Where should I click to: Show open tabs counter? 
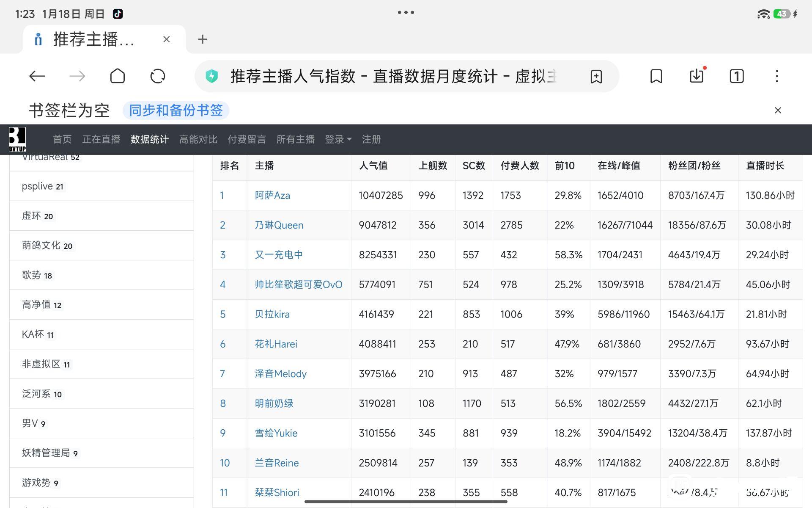point(736,76)
